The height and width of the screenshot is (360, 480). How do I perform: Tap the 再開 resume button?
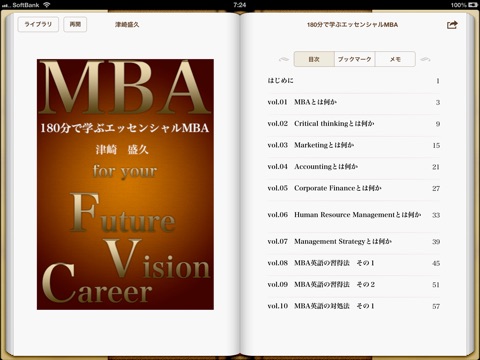[75, 25]
